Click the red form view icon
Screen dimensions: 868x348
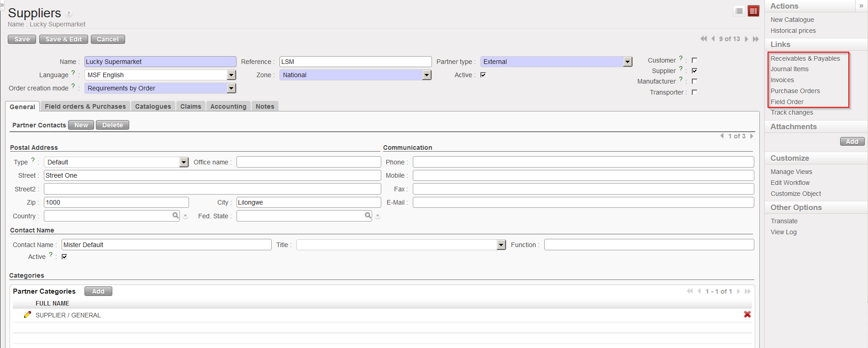click(x=753, y=11)
